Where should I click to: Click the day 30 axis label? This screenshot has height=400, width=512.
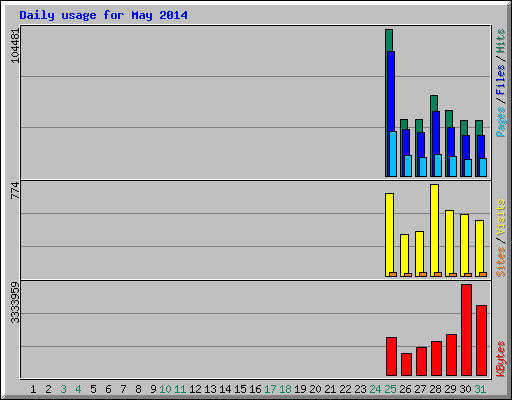[465, 389]
